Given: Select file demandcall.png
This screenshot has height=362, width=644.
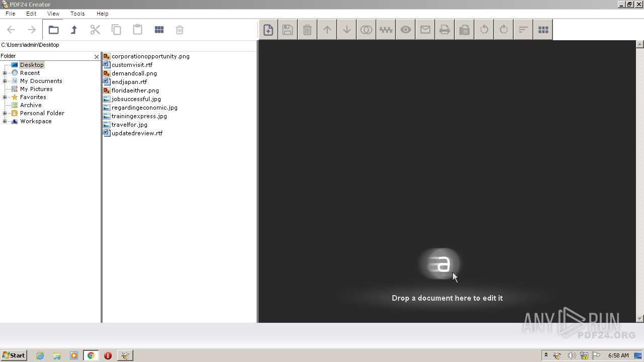Looking at the screenshot, I should click(x=134, y=73).
